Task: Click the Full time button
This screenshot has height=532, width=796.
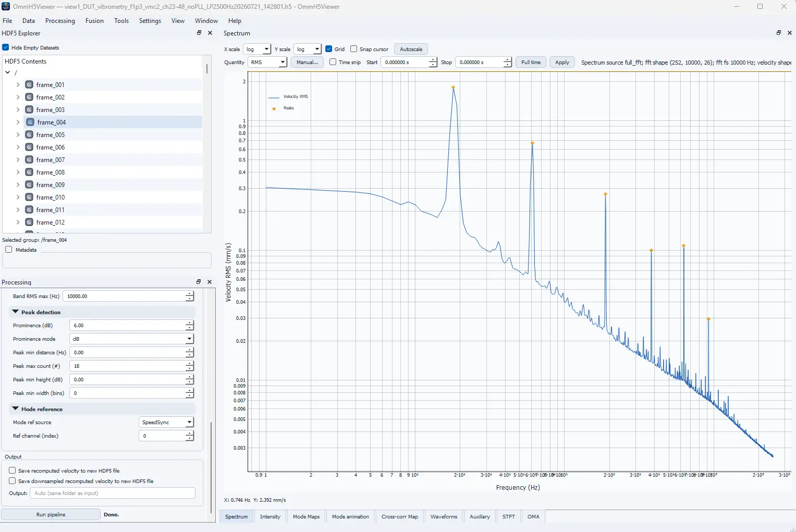Action: (531, 62)
